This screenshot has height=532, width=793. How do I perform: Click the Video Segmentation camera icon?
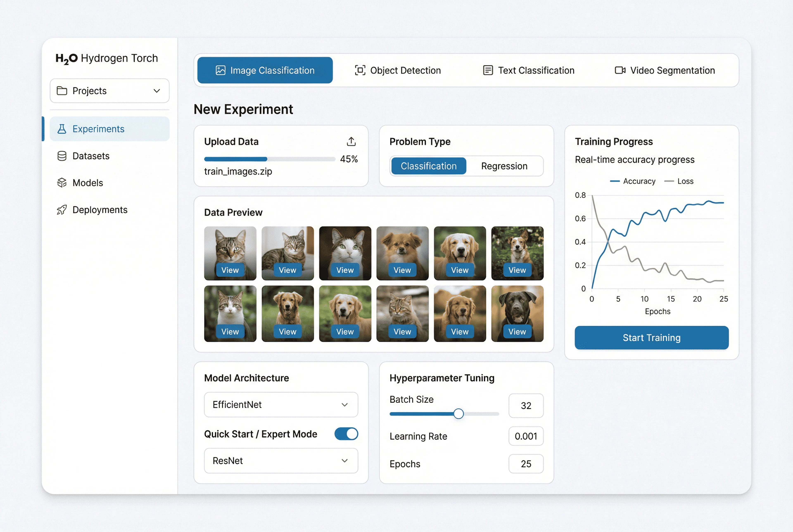coord(620,70)
